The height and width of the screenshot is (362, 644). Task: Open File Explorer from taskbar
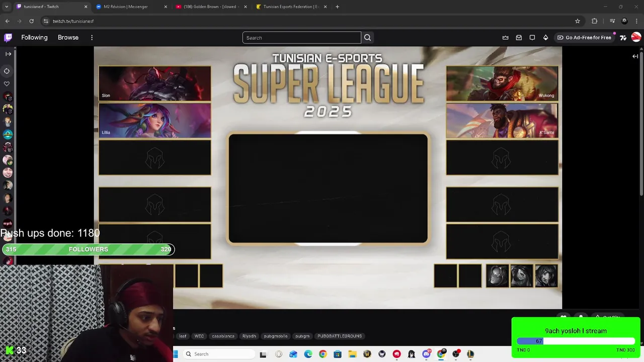point(352,354)
